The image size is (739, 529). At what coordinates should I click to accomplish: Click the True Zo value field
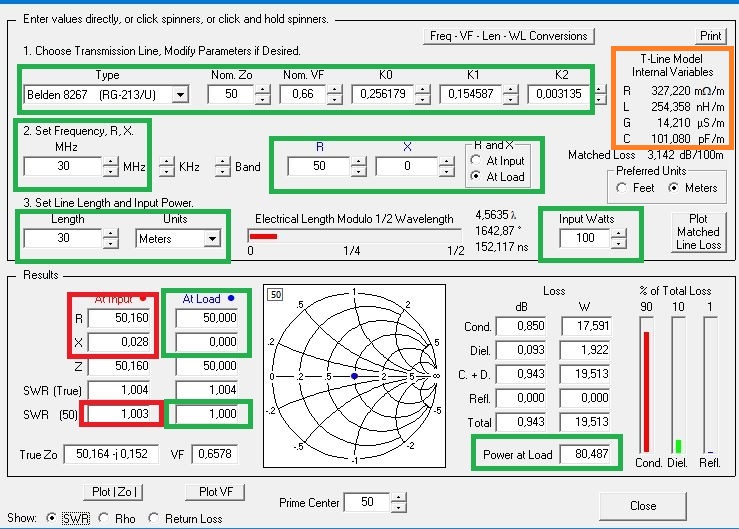[111, 454]
